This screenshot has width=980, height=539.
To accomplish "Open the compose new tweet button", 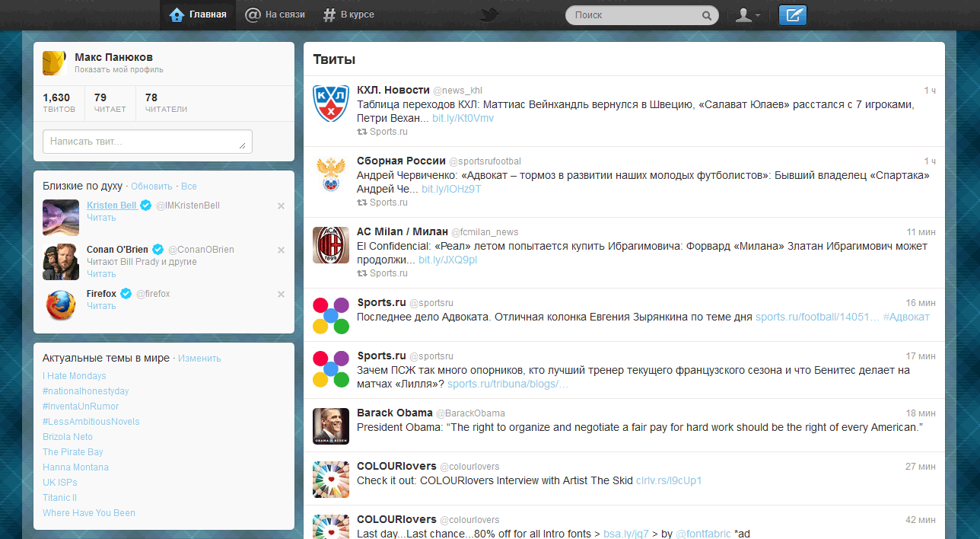I will 793,14.
